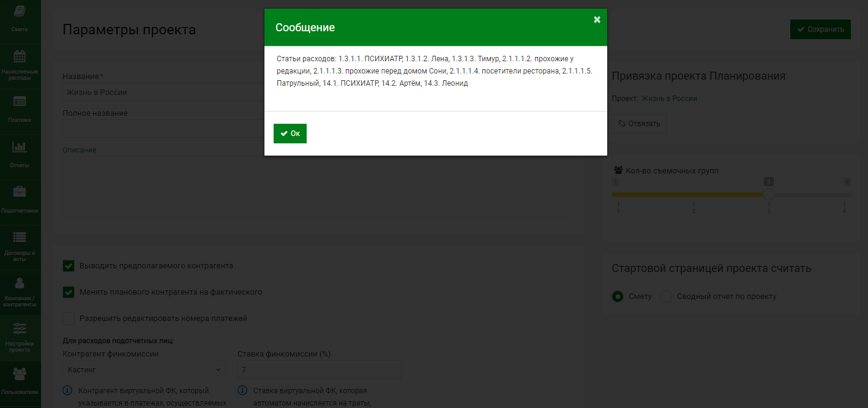Viewport: 868px width, 408px height.
Task: Open Начисляемые расходы calendar icon
Action: 20,56
